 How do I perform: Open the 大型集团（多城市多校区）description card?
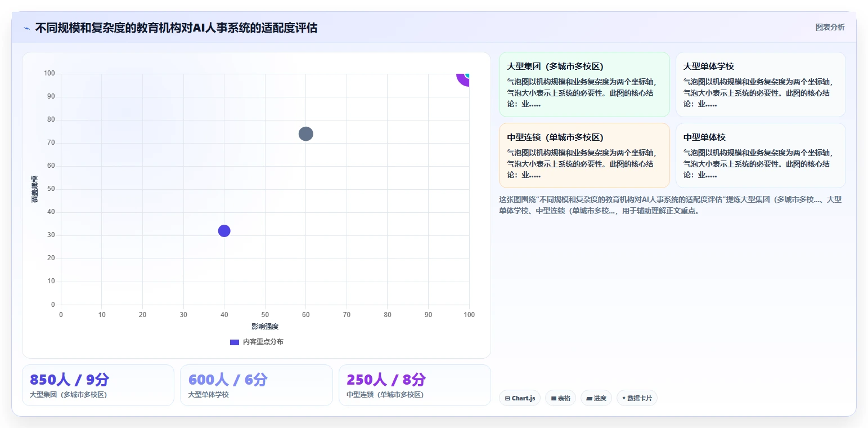tap(584, 84)
